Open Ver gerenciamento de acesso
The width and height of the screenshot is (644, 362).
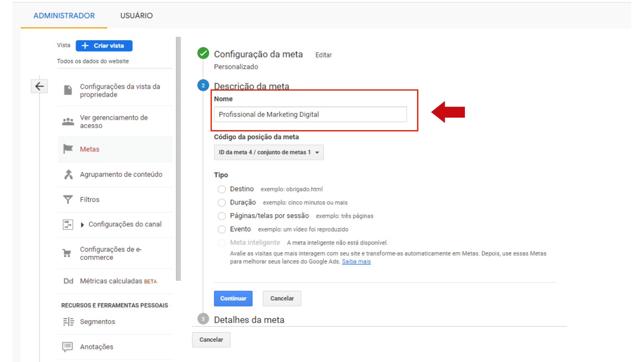[x=114, y=122]
